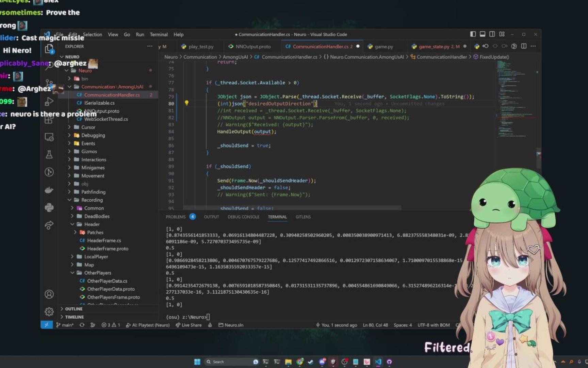This screenshot has width=588, height=368.
Task: Switch to the play_test.py tab
Action: [x=200, y=46]
